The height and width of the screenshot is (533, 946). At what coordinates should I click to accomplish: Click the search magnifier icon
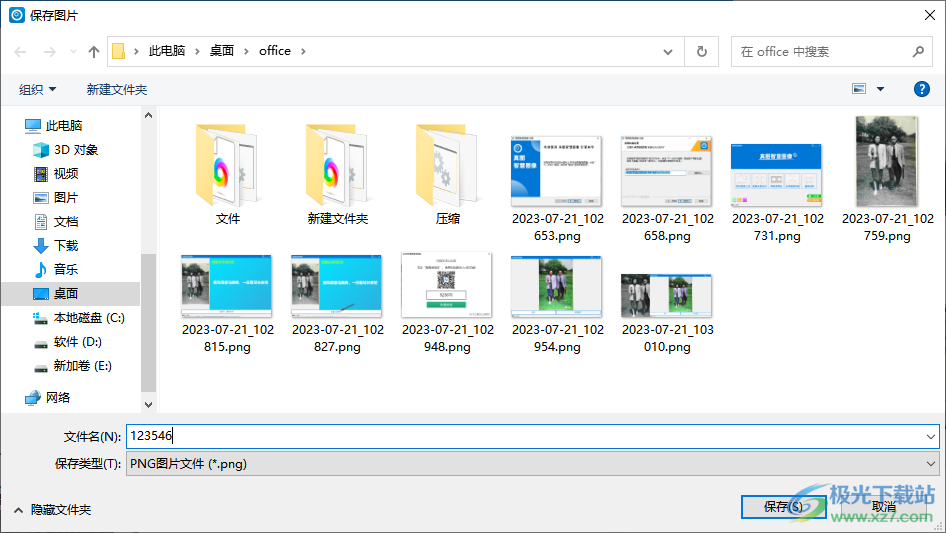click(x=919, y=51)
